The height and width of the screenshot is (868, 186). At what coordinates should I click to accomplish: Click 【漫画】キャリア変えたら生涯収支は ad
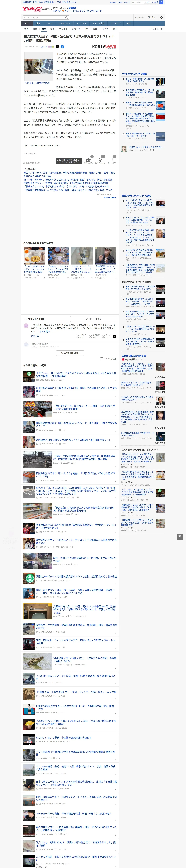pos(145,147)
